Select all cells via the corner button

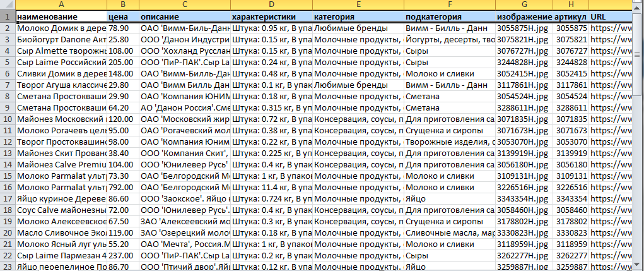[x=8, y=5]
